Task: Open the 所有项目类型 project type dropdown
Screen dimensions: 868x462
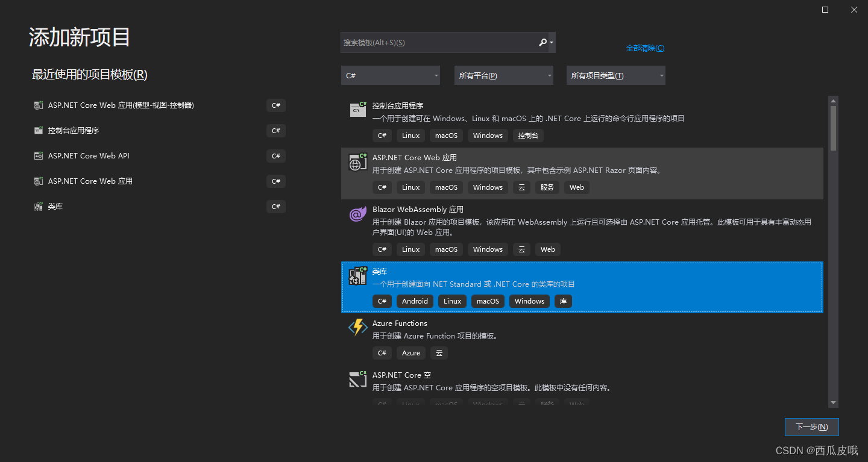Action: 615,75
